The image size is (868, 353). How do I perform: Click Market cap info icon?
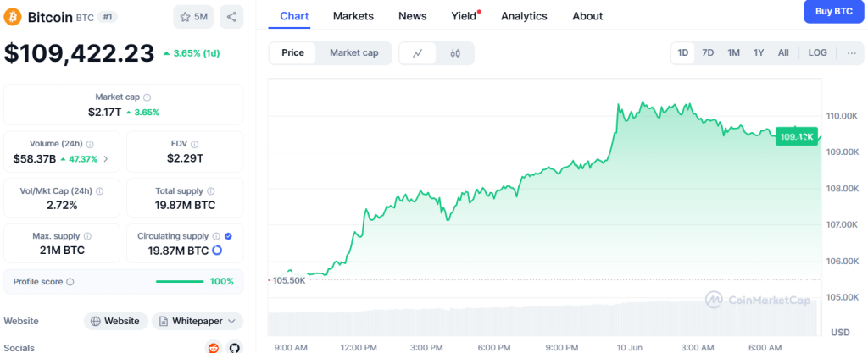[x=147, y=97]
